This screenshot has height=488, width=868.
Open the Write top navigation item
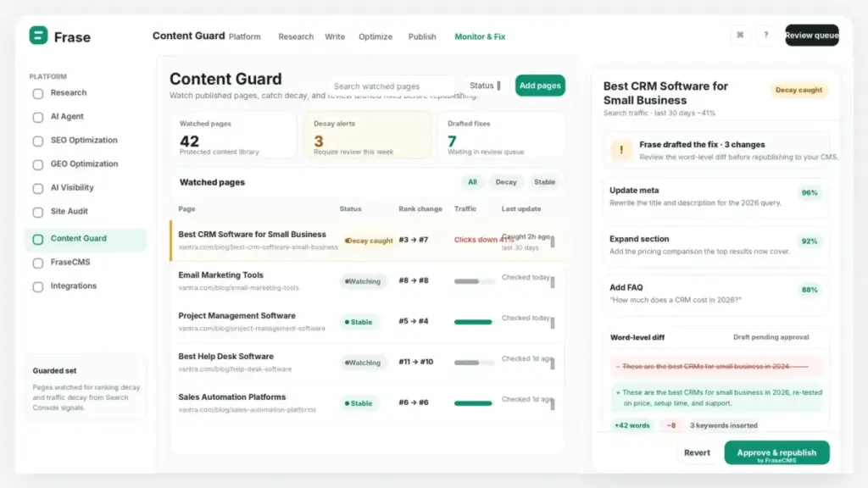[335, 36]
